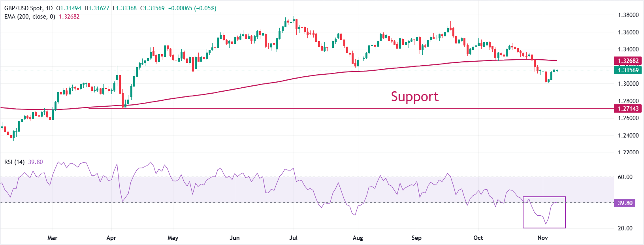Select the EMA (200, close, 0) indicator legend
The height and width of the screenshot is (245, 644).
pyautogui.click(x=30, y=17)
